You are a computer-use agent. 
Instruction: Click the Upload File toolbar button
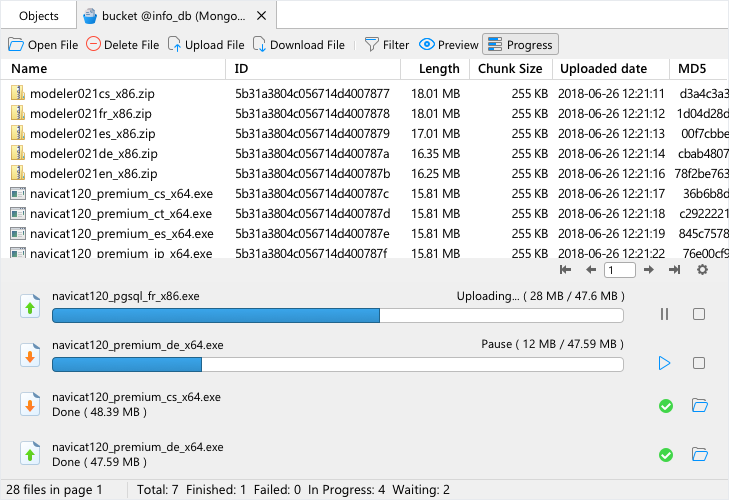[206, 45]
